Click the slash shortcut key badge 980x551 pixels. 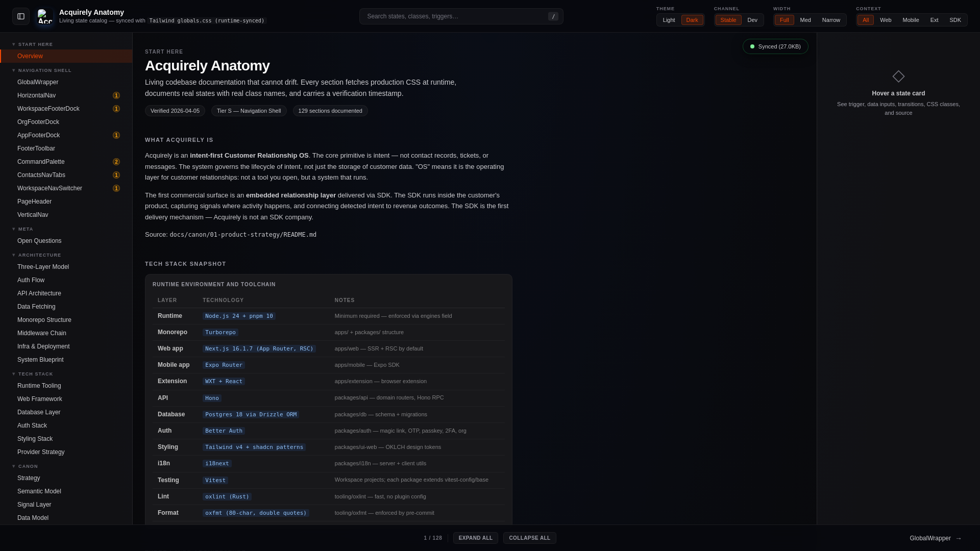tap(553, 16)
